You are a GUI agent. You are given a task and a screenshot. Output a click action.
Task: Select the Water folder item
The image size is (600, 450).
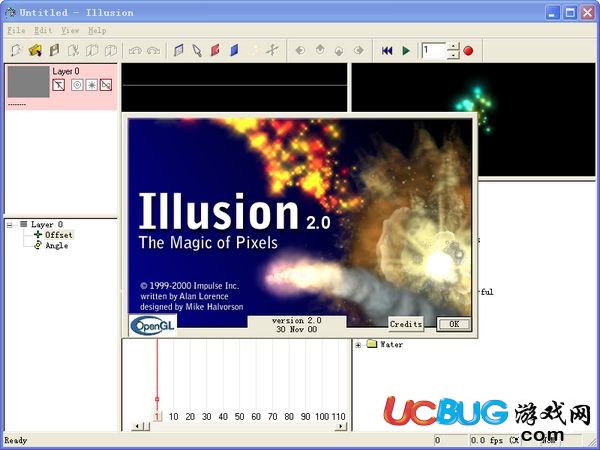(391, 344)
